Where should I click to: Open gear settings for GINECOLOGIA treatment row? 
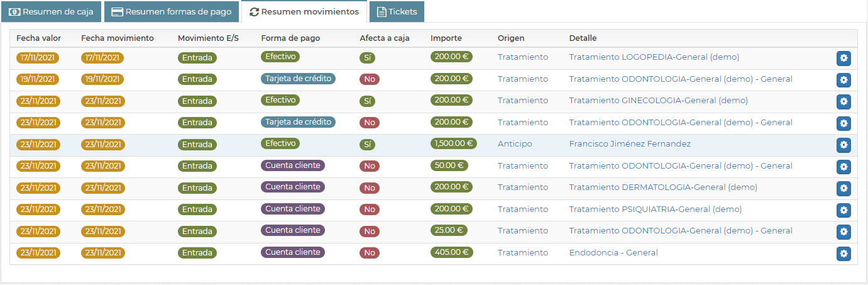[x=843, y=102]
